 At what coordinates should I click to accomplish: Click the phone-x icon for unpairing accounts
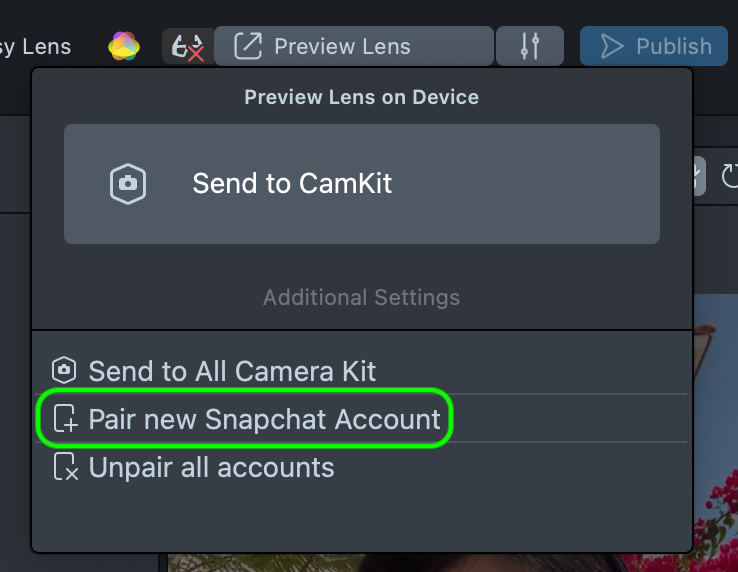(66, 467)
